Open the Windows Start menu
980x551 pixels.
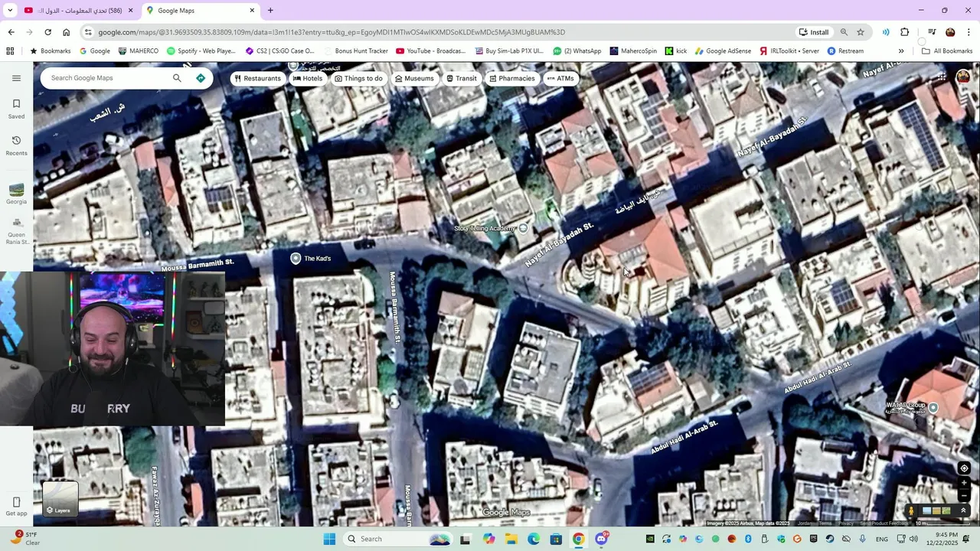pos(329,539)
